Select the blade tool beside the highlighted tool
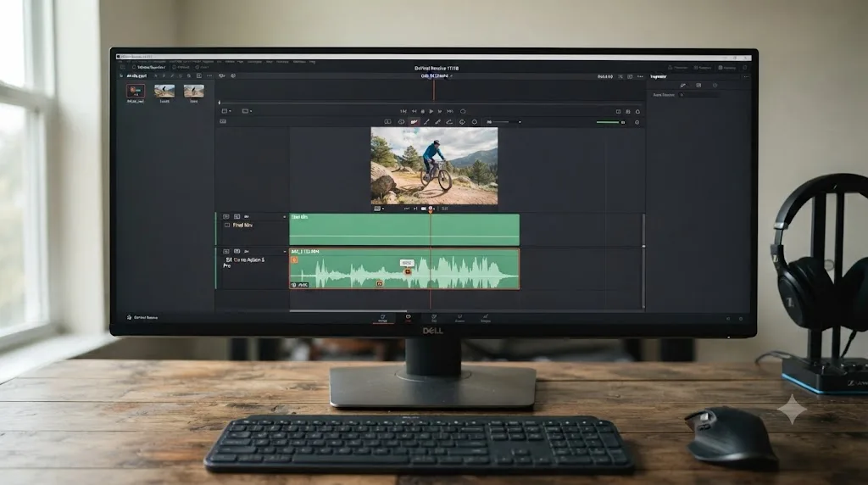This screenshot has height=485, width=868. point(426,122)
